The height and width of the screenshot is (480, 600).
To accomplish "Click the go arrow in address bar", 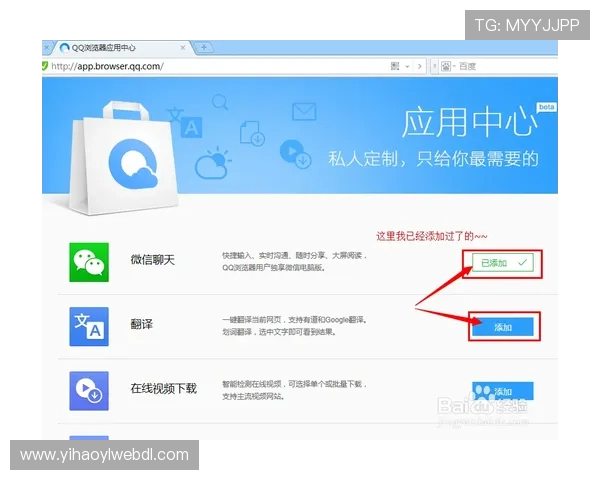I will click(419, 67).
